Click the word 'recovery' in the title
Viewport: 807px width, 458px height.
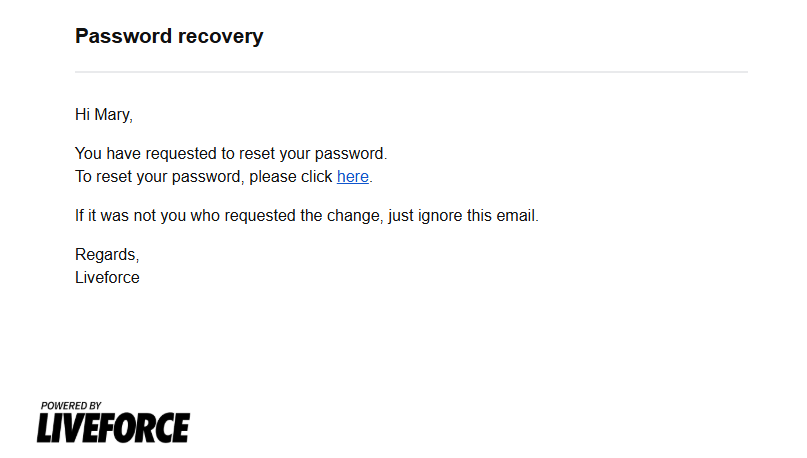tap(221, 37)
